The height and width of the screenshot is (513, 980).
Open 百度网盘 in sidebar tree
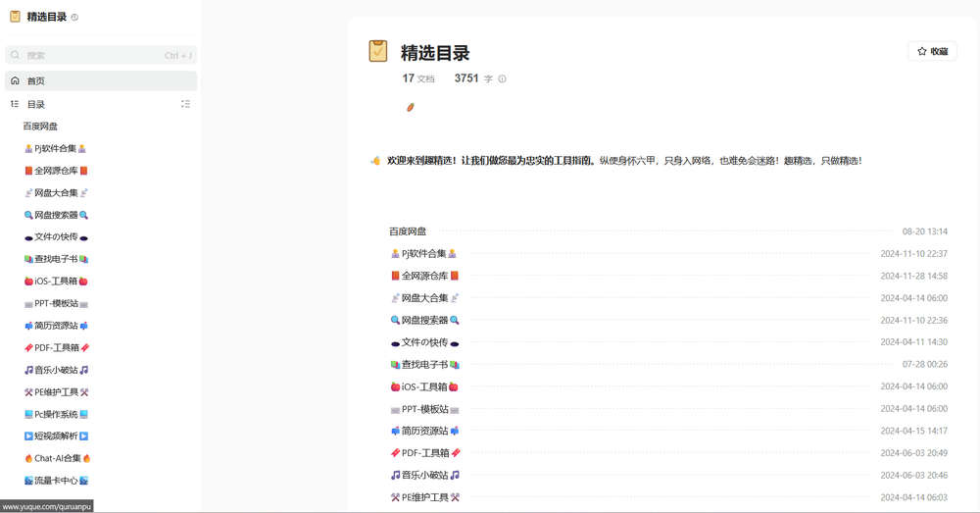click(40, 127)
